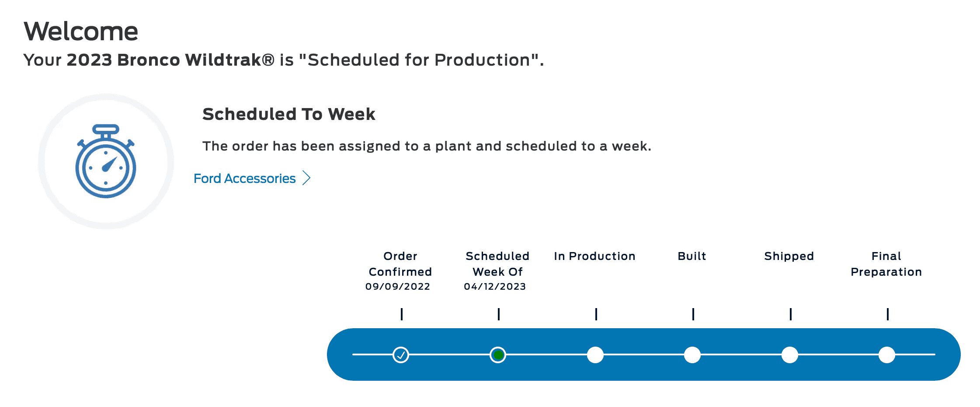Click the Shipped progress dot
Viewport: 980px width, 407px height.
coord(790,355)
